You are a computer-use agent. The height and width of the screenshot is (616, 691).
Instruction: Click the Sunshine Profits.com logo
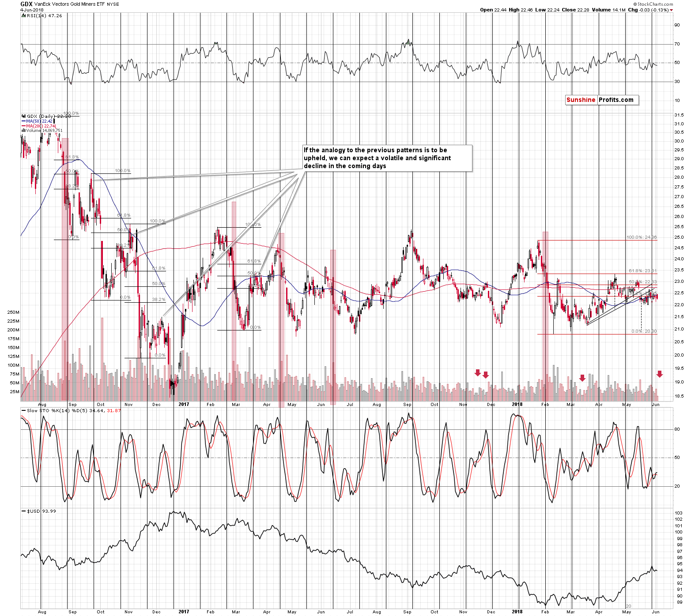pyautogui.click(x=602, y=100)
